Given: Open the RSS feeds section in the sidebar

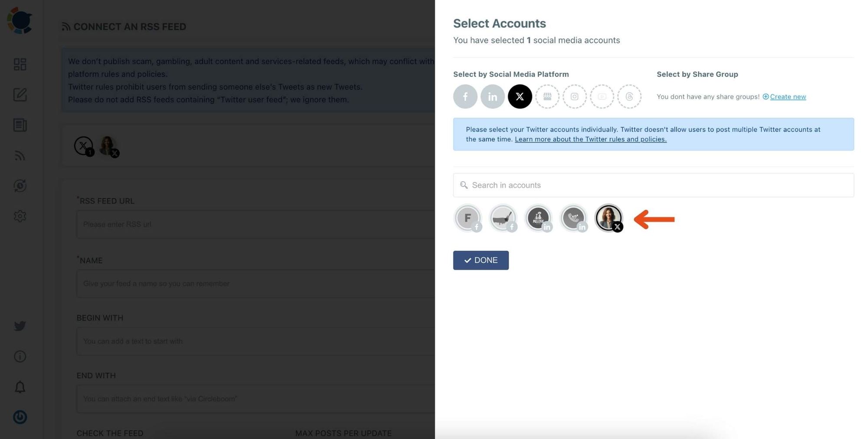Looking at the screenshot, I should (20, 156).
